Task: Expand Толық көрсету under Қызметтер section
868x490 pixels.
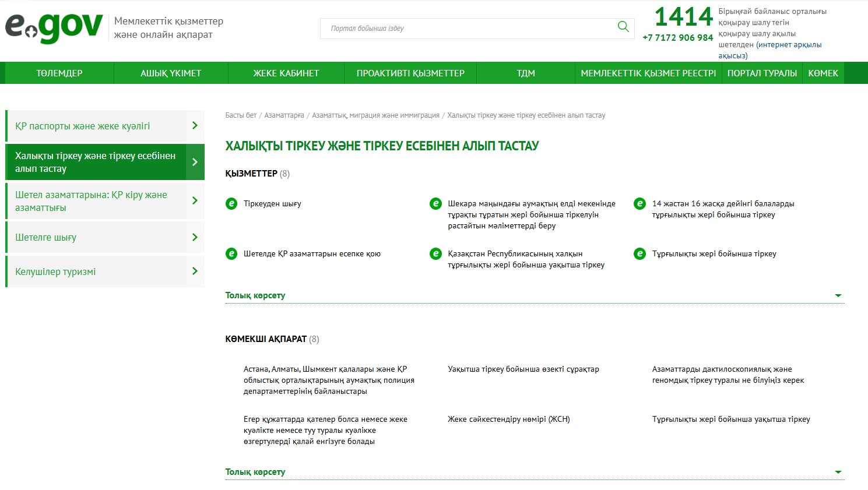Action: pos(838,295)
